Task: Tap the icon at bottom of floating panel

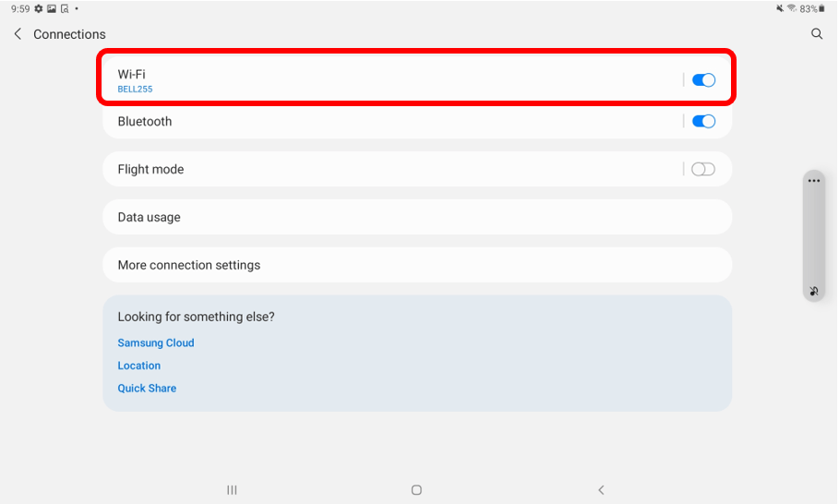Action: click(814, 291)
